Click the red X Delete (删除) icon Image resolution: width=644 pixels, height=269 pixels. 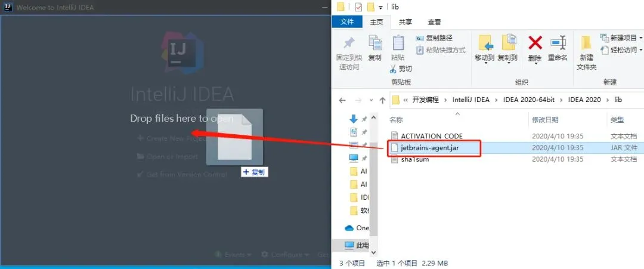(535, 42)
